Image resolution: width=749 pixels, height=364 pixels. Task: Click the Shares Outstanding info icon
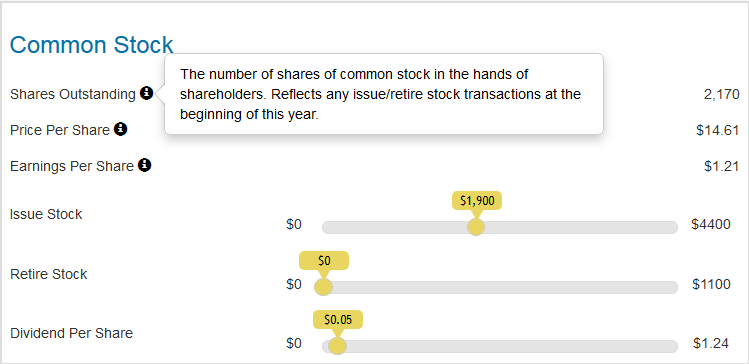point(147,93)
